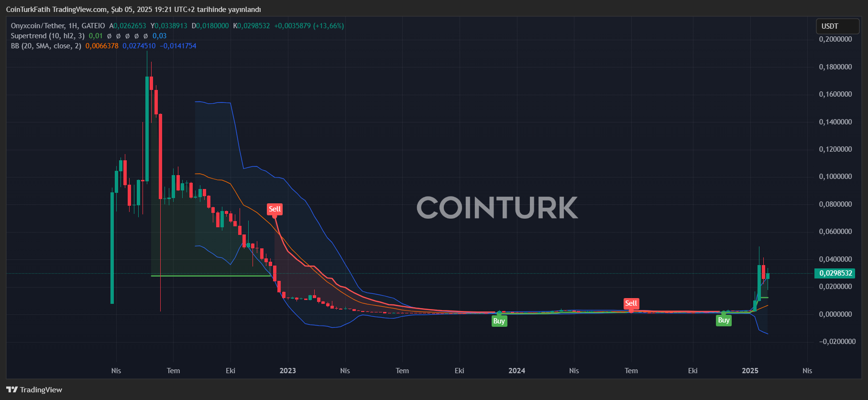Screen dimensions: 868x400
Task: Select the Supertrend (10, hl2, 3) indicator label
Action: pos(48,36)
